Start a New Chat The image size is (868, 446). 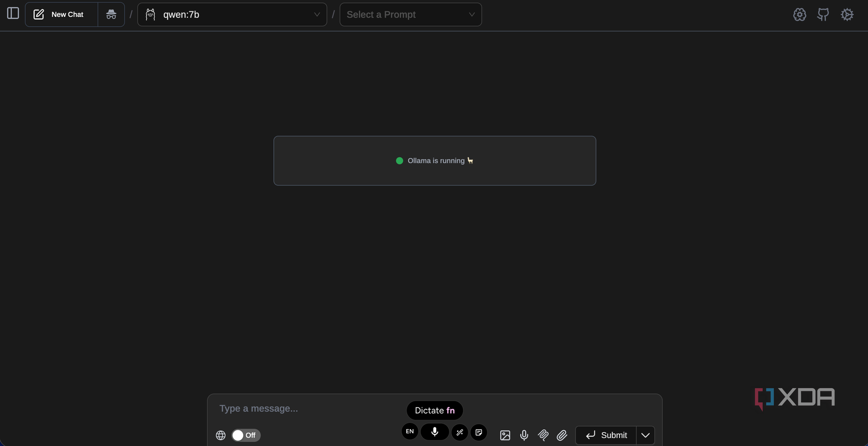tap(62, 15)
